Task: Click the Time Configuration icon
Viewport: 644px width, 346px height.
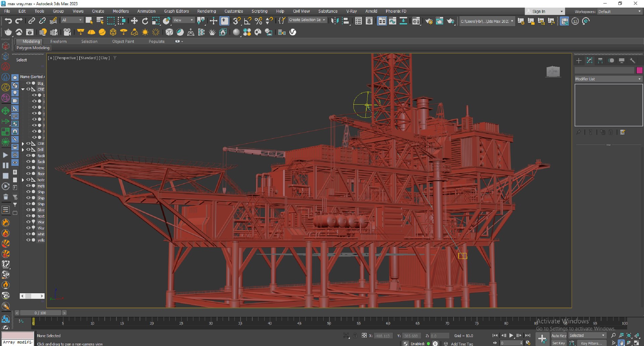Action: (528, 343)
